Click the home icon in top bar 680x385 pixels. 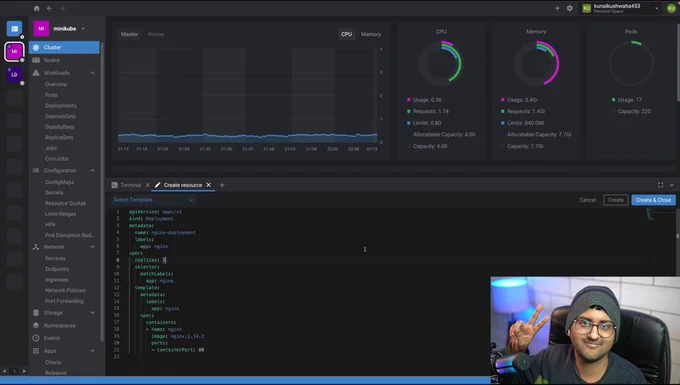pyautogui.click(x=36, y=8)
